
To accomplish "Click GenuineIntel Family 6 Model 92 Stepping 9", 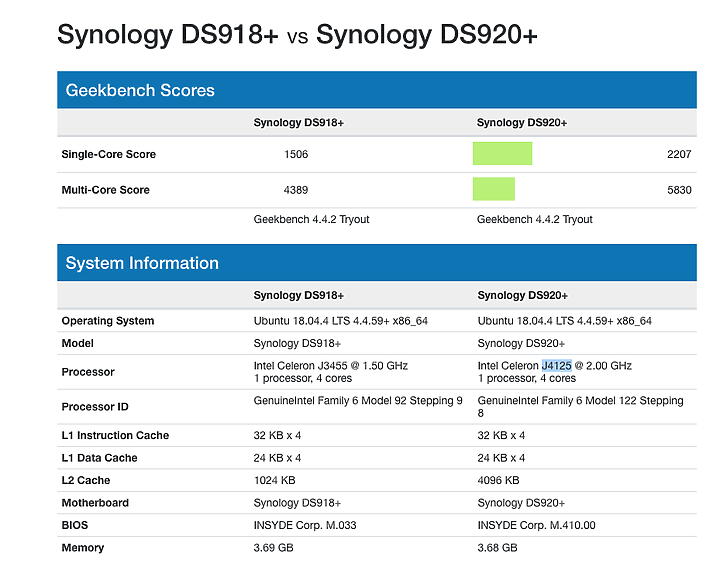I will click(x=358, y=401).
